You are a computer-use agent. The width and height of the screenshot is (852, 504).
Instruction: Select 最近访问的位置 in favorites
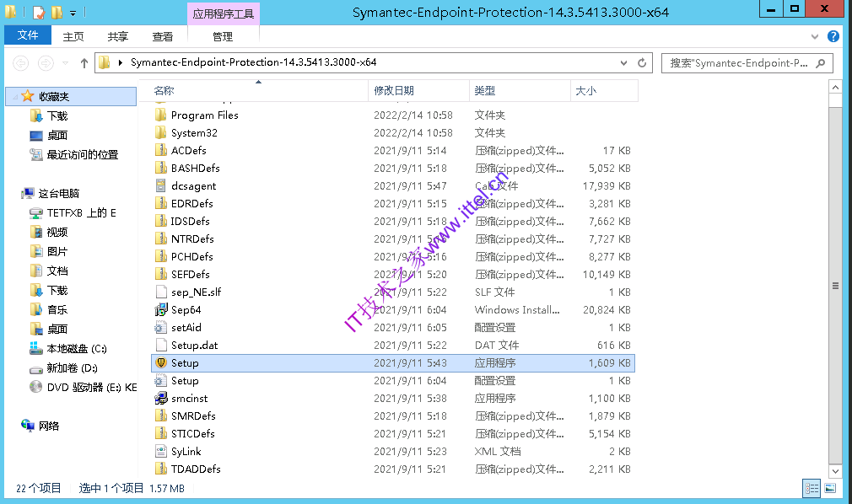point(74,155)
